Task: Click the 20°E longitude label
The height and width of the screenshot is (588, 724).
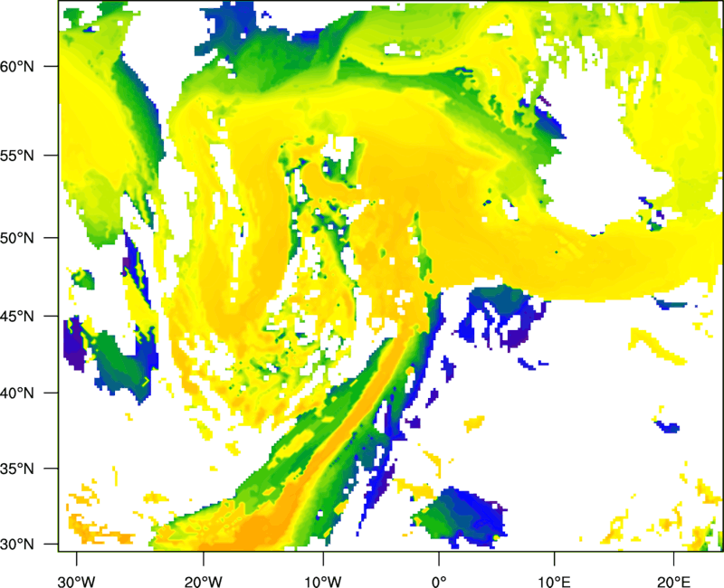Action: pos(673,582)
